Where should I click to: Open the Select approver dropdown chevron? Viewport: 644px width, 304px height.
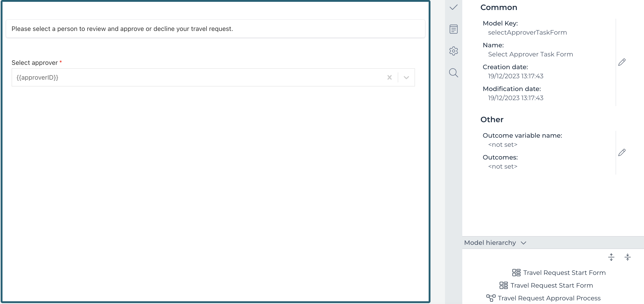coord(406,77)
